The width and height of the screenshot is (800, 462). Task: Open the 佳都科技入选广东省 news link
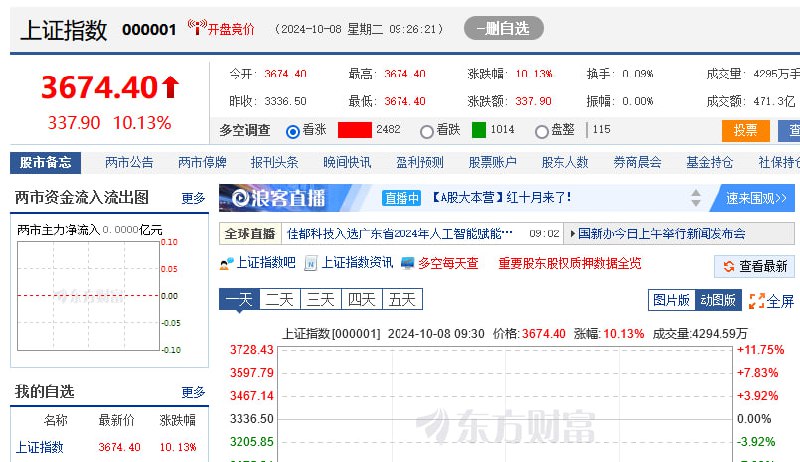pos(399,234)
